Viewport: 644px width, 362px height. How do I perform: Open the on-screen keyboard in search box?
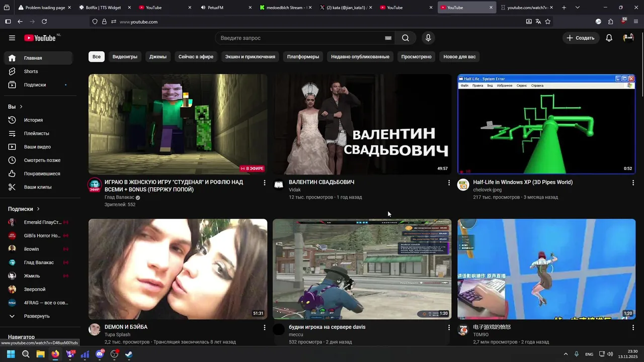(388, 38)
